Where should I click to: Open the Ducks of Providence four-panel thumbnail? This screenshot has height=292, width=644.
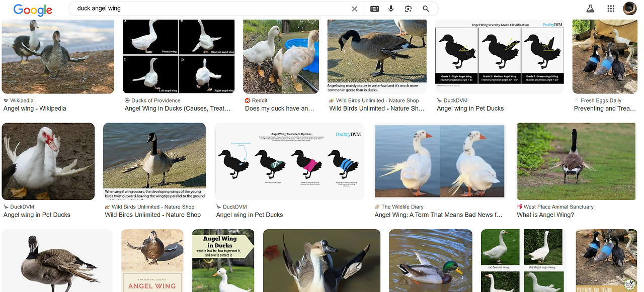click(179, 56)
